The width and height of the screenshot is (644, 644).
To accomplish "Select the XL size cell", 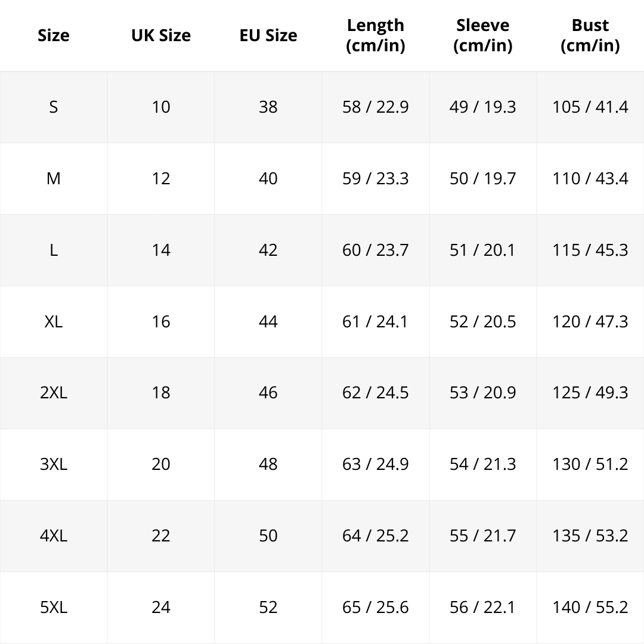I will pyautogui.click(x=54, y=321).
